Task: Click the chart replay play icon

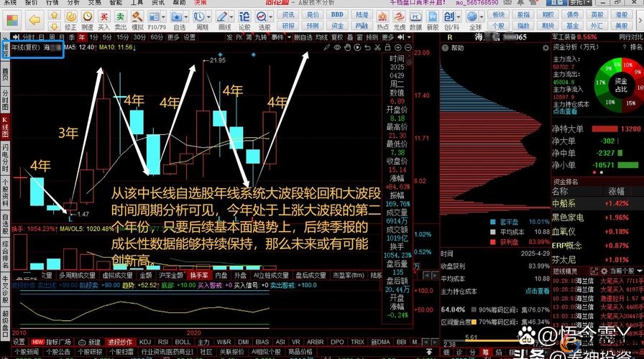Action: (x=357, y=47)
